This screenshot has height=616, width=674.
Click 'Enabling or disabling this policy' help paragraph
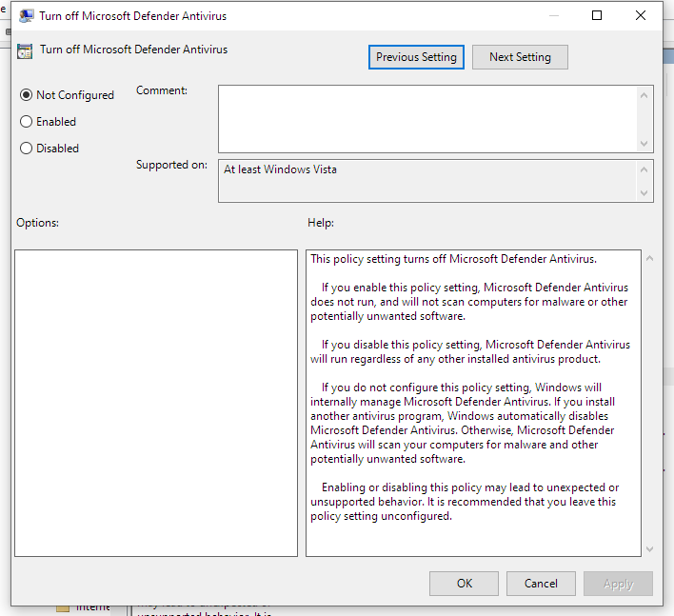coord(465,502)
